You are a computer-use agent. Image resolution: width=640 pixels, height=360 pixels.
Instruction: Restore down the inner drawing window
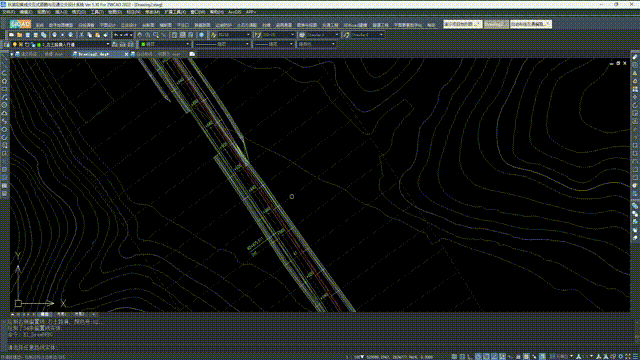click(x=618, y=63)
